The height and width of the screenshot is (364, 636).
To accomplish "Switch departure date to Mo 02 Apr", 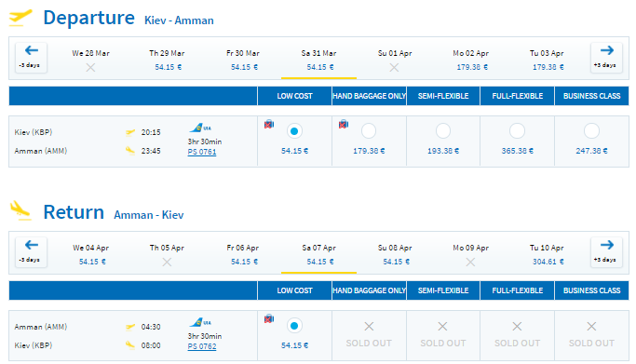I will 471,60.
